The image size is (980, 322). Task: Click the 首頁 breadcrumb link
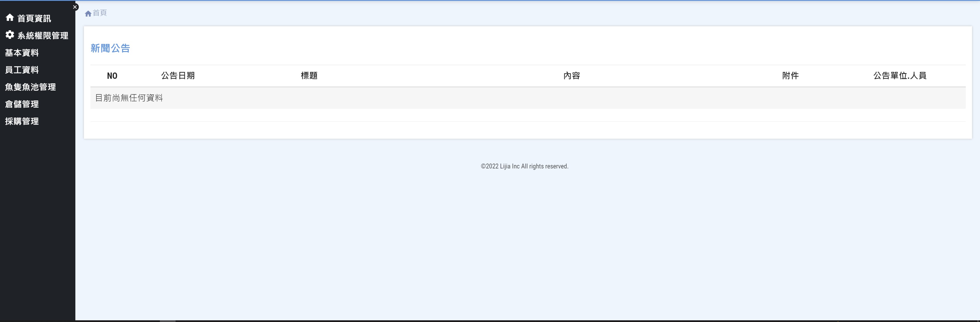(100, 13)
